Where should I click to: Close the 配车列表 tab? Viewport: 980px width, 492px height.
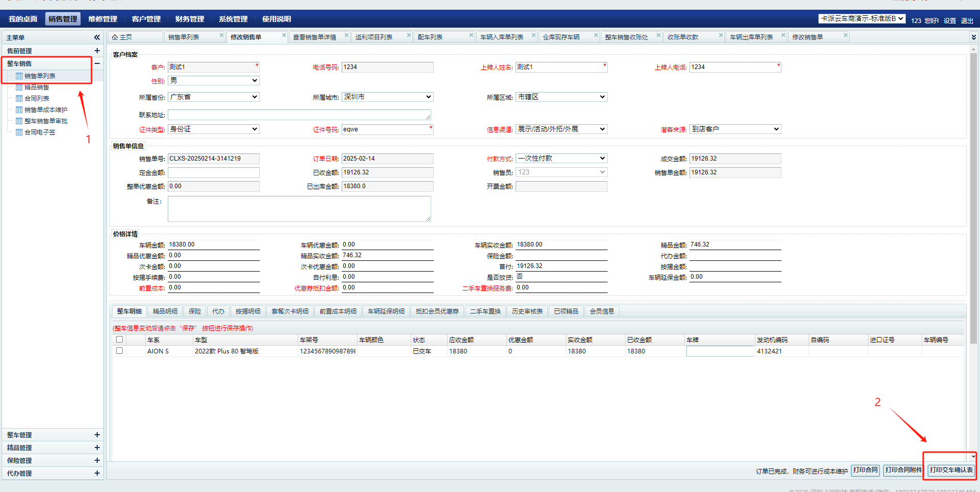(x=471, y=35)
